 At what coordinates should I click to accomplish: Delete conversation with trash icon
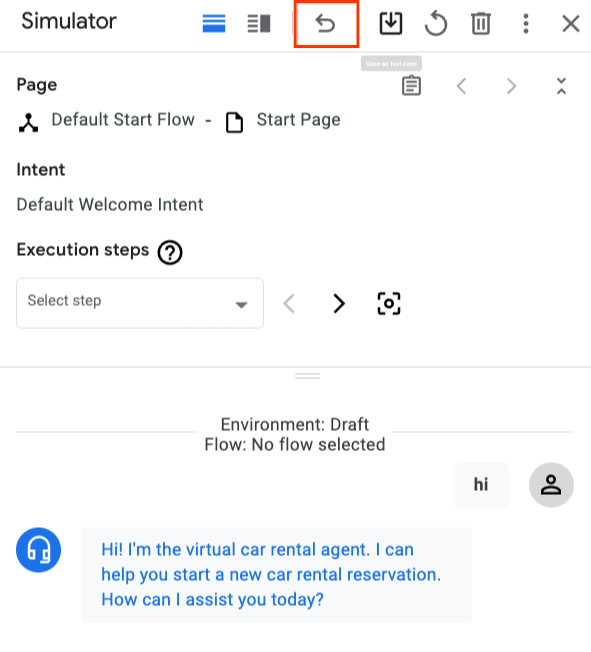tap(481, 23)
